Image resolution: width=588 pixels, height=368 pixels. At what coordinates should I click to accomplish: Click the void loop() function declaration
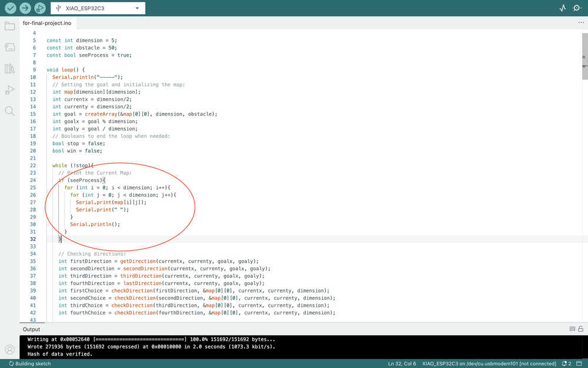(66, 70)
